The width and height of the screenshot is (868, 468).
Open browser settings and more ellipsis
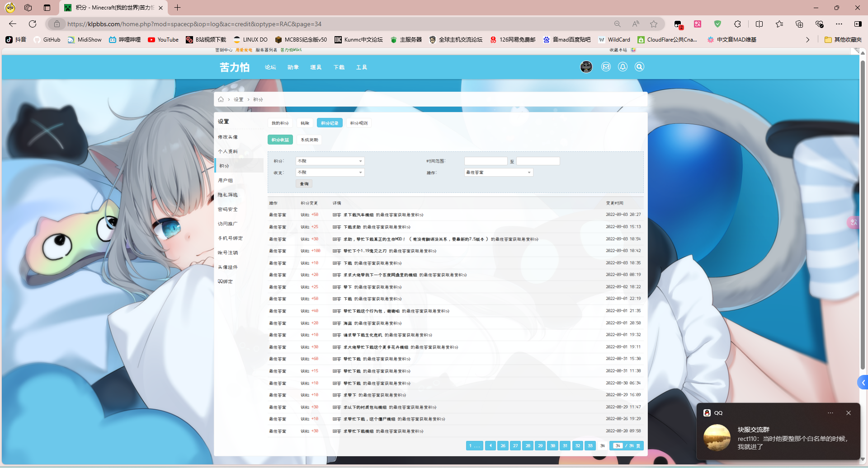tap(839, 24)
